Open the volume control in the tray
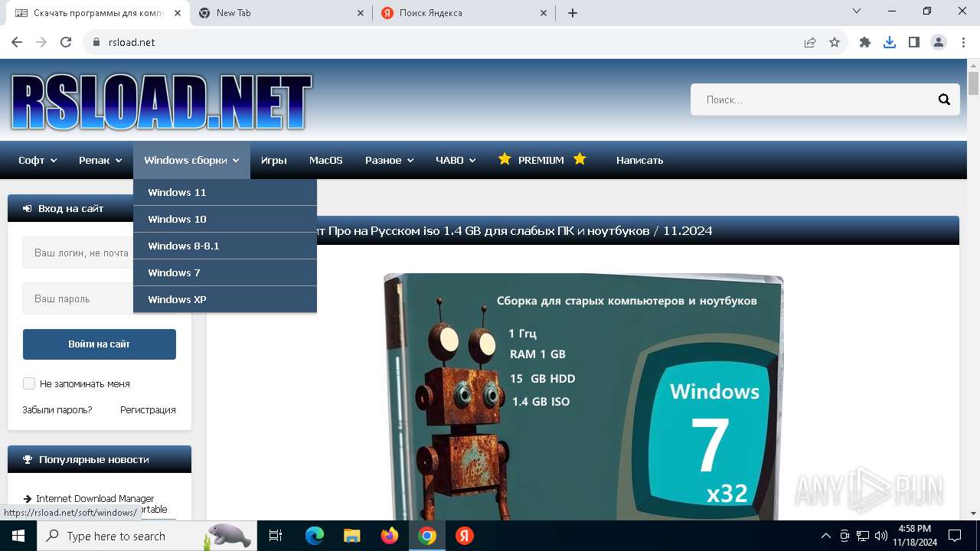The width and height of the screenshot is (980, 551). pyautogui.click(x=881, y=536)
